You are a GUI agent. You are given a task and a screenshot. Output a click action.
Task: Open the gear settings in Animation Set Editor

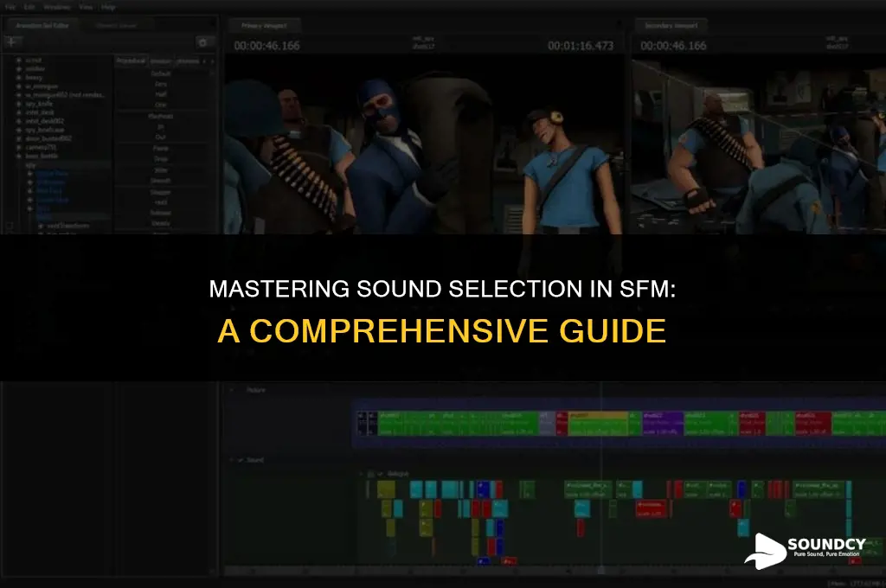(203, 42)
